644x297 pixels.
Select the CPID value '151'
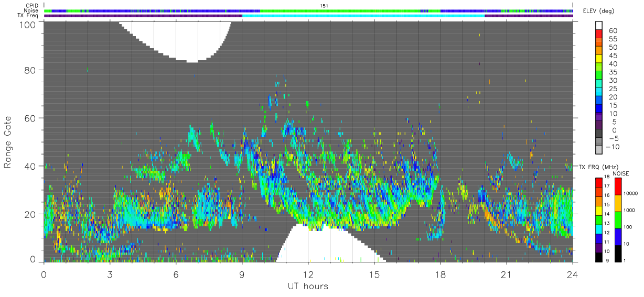(x=324, y=5)
